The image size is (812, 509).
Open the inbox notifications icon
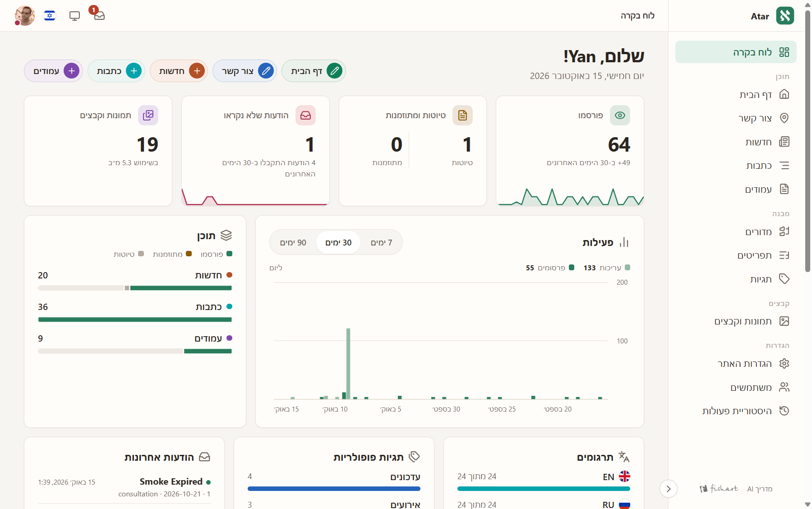click(x=99, y=16)
